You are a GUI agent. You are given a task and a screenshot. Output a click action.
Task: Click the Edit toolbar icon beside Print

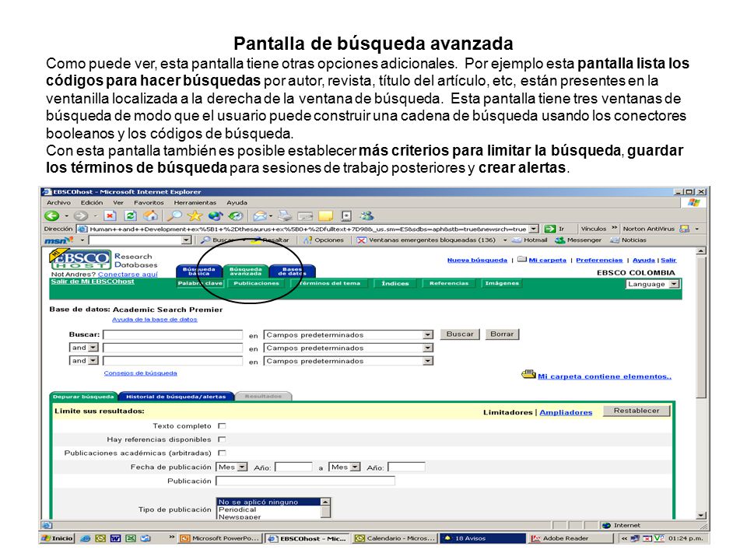coord(305,216)
